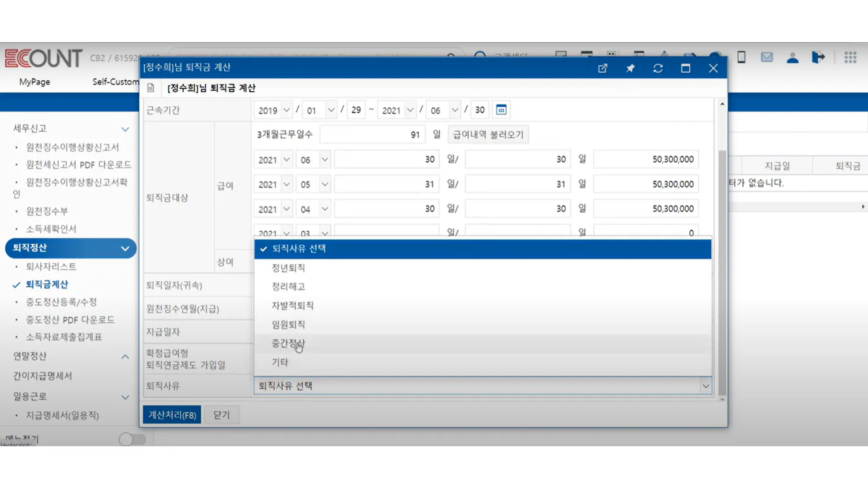Click the 지급일 column header behind dialog
The image size is (868, 488).
tap(777, 166)
